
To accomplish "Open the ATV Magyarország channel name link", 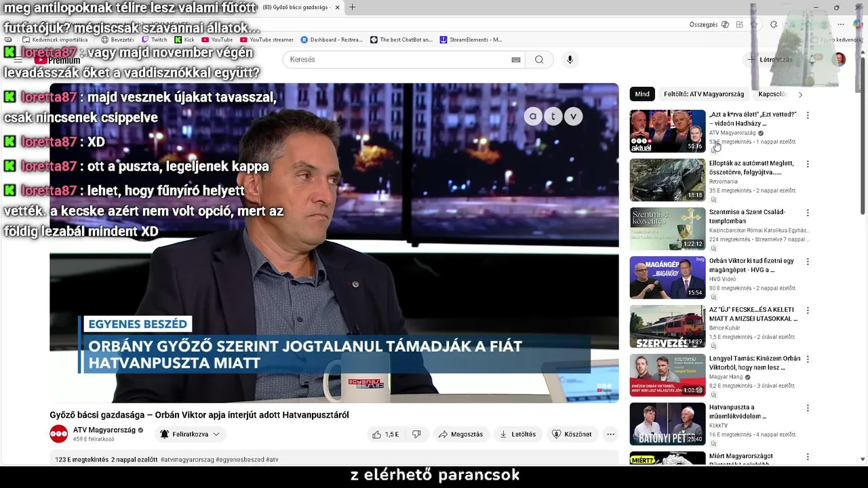I will pos(104,430).
